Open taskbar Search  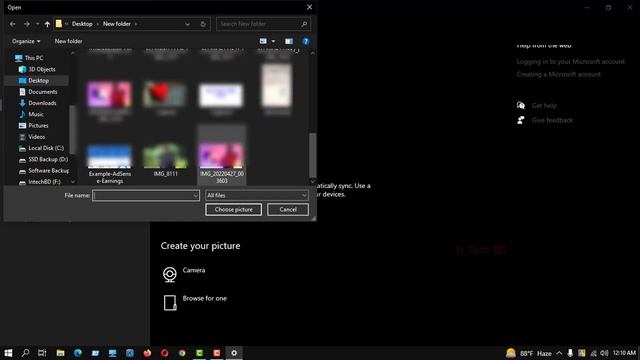point(25,353)
